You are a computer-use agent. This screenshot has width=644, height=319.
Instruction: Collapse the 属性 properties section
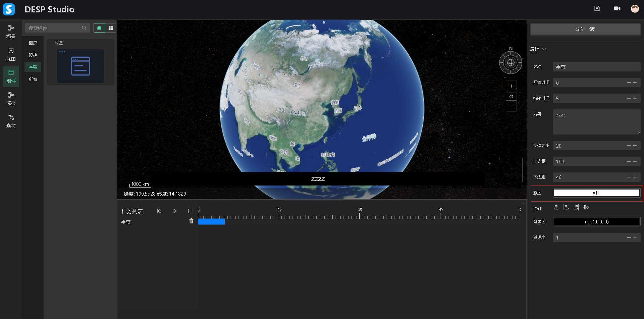[538, 49]
